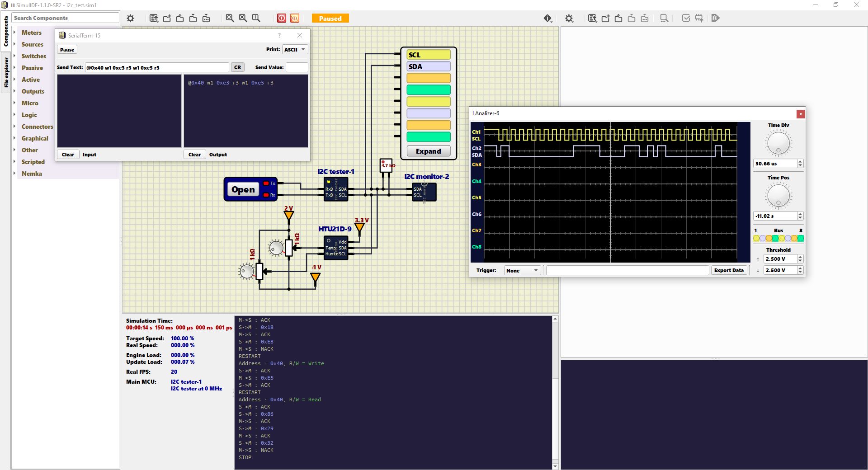Click the Time Div knob
The image size is (868, 470).
pos(778,144)
